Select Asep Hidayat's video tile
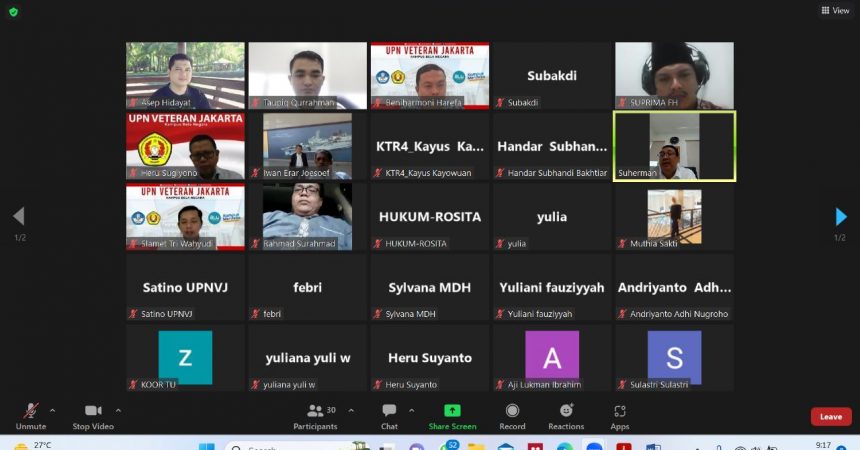Screen dimensions: 860x450 click(x=185, y=75)
